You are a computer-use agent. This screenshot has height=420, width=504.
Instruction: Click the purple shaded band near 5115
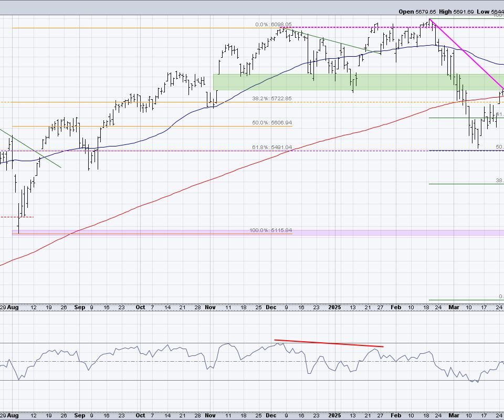[367, 233]
